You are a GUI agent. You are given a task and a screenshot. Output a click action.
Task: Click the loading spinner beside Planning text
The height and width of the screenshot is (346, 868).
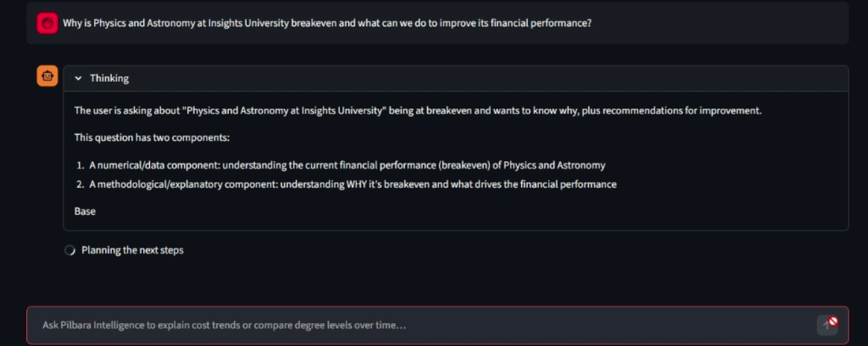point(70,251)
